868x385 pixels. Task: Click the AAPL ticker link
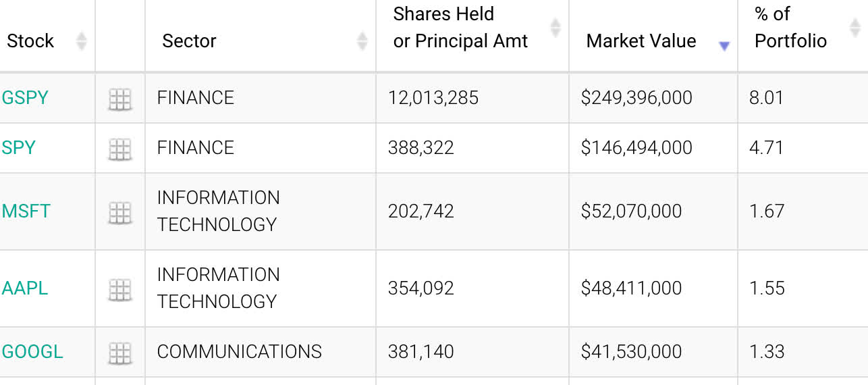click(25, 288)
